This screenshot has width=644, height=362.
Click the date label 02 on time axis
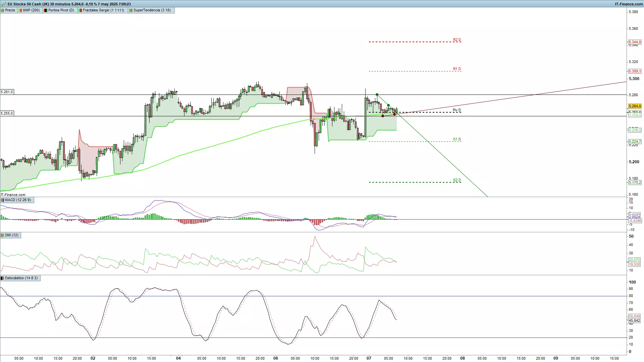pos(93,358)
